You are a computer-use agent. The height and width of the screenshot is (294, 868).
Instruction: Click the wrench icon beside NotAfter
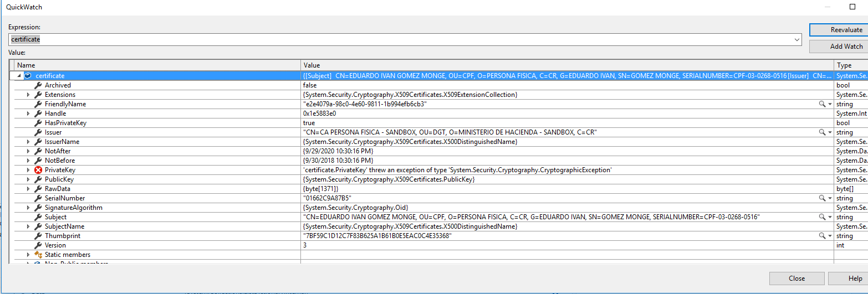(x=38, y=151)
